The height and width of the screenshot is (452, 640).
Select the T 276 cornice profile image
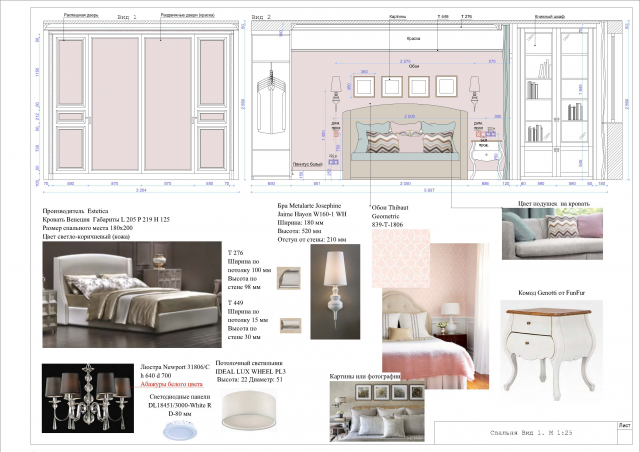pyautogui.click(x=289, y=278)
